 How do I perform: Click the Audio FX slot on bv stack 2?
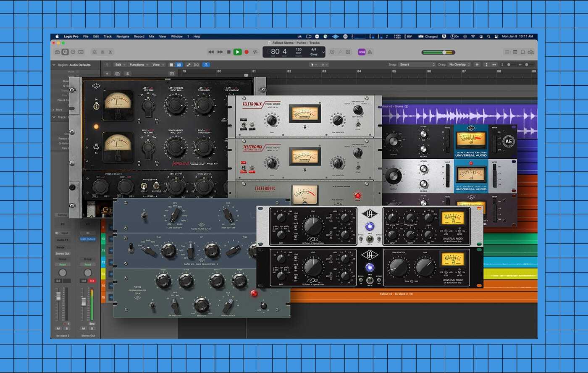pyautogui.click(x=63, y=239)
